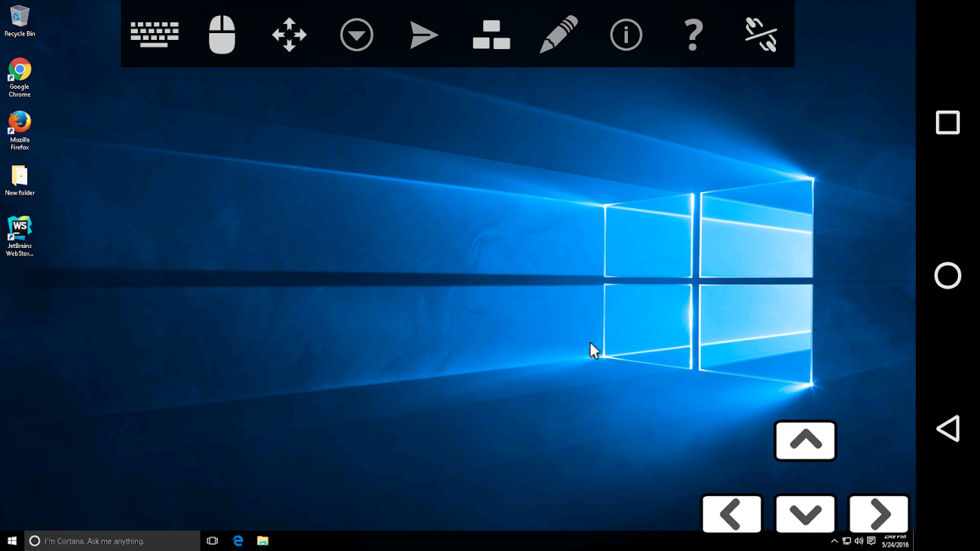This screenshot has width=980, height=551.
Task: Click the Cortana search box
Action: (x=112, y=541)
